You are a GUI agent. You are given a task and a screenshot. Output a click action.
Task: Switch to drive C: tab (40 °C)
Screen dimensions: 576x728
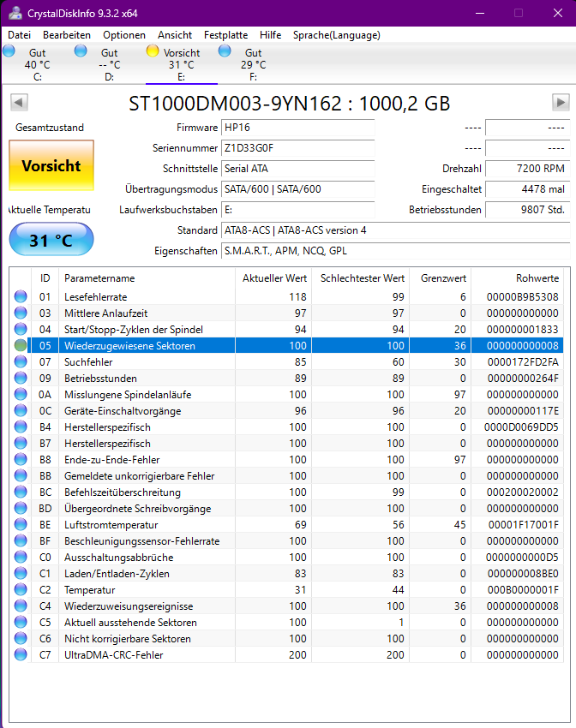coord(37,64)
